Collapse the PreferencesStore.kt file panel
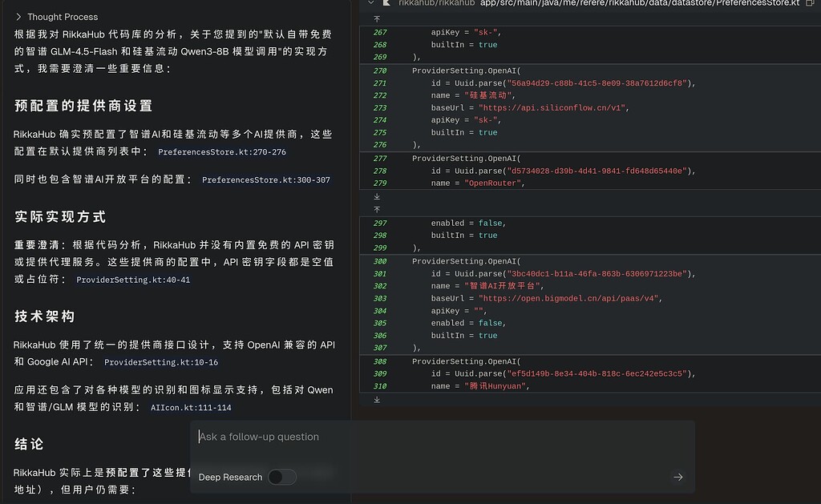Screen dimensions: 821x504 (x=371, y=3)
